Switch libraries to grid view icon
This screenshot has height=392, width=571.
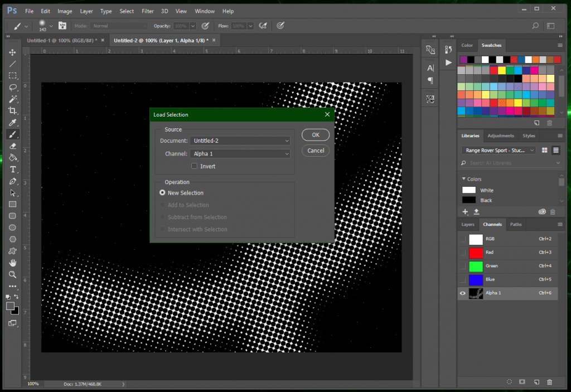[544, 150]
